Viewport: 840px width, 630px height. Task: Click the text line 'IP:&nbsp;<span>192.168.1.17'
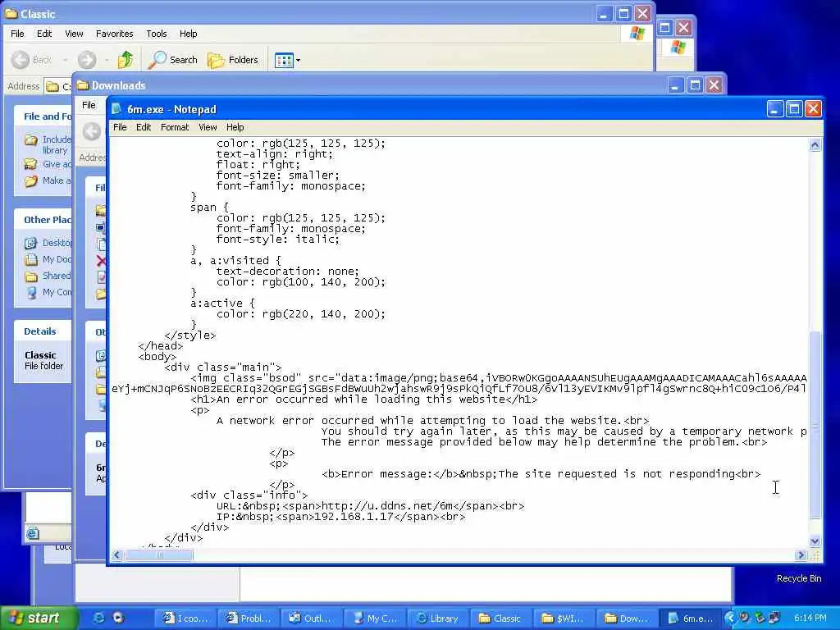341,517
